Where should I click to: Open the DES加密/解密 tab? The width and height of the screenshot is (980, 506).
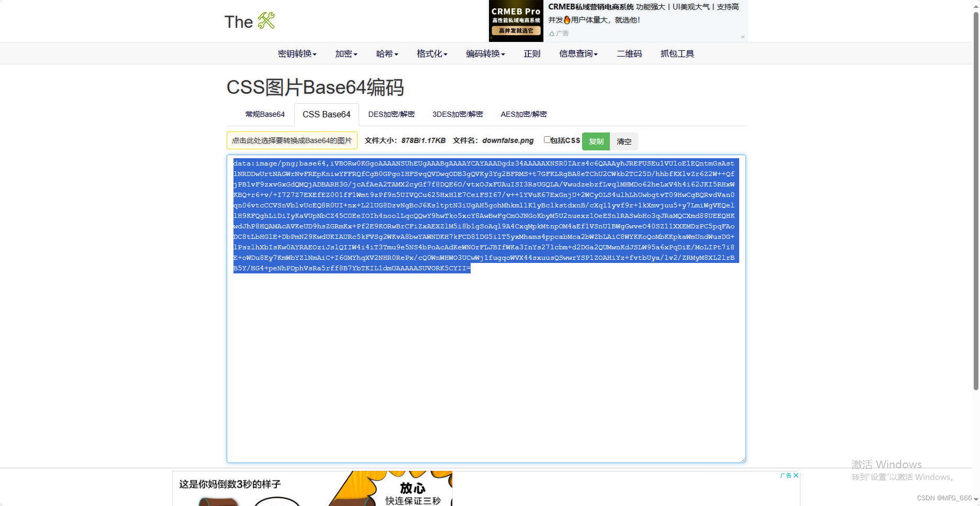(391, 114)
